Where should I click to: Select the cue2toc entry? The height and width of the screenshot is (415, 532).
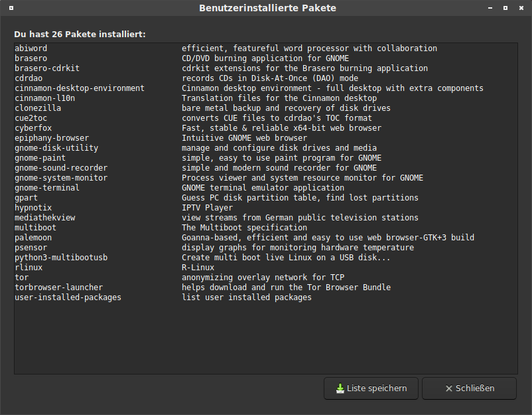point(31,118)
